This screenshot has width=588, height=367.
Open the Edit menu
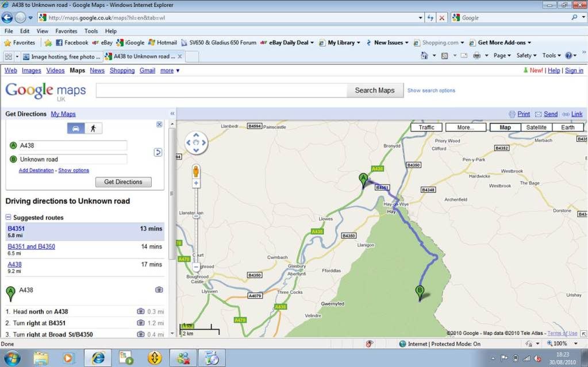[25, 31]
